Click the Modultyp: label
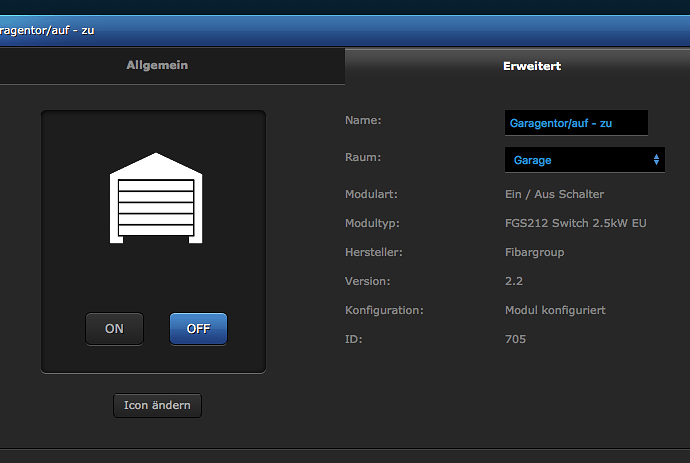The height and width of the screenshot is (463, 690). tap(372, 223)
